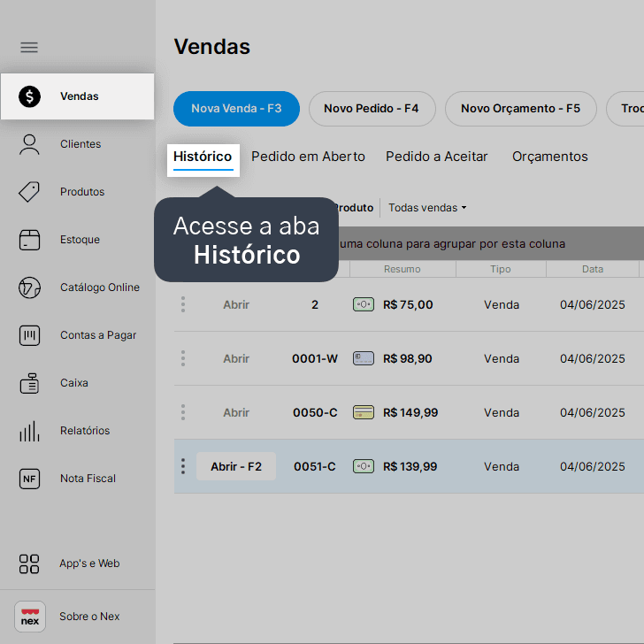The image size is (644, 644).
Task: Select Clientes label in sidebar
Action: pos(80,144)
